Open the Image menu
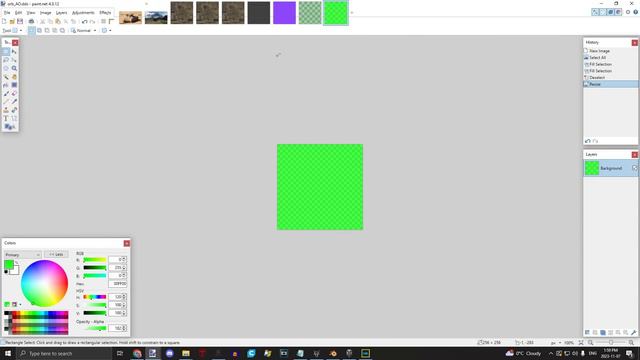Viewport: 640px width, 360px height. coord(45,13)
